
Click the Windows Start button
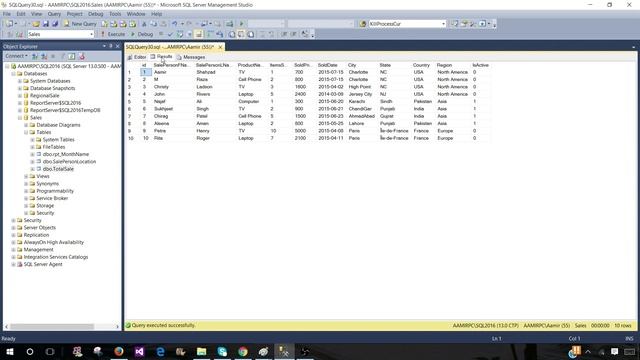9,351
